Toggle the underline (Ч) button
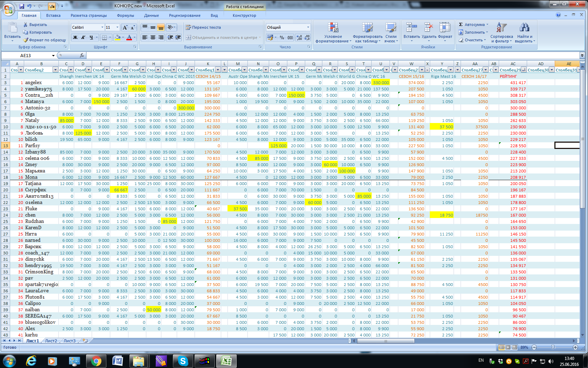This screenshot has height=368, width=588. (91, 38)
